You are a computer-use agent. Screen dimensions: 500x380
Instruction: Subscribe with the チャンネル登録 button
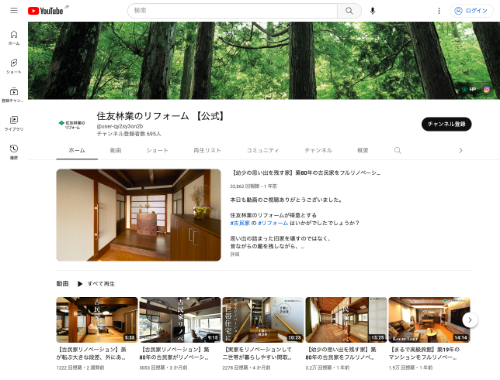tap(446, 124)
